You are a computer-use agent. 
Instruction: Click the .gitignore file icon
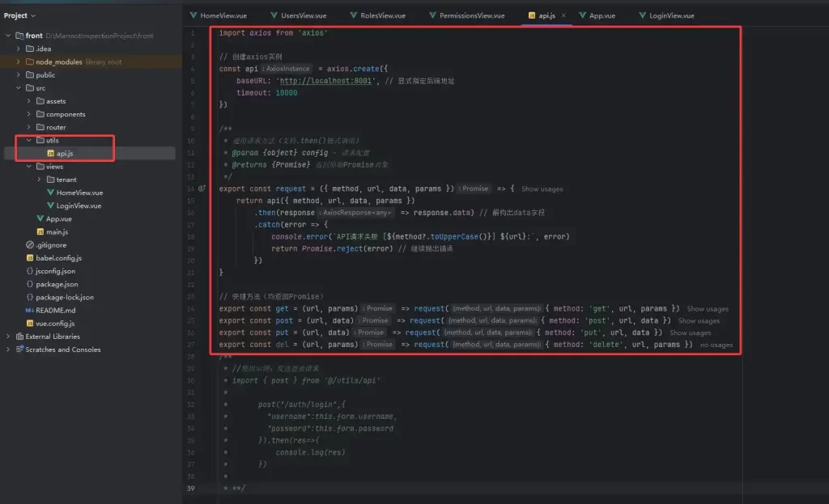tap(30, 245)
